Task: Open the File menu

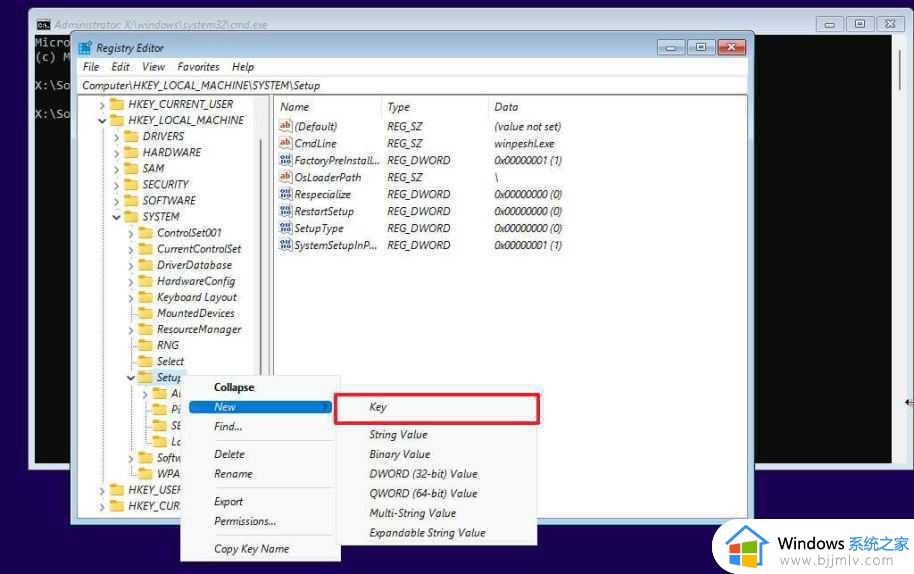Action: [91, 67]
